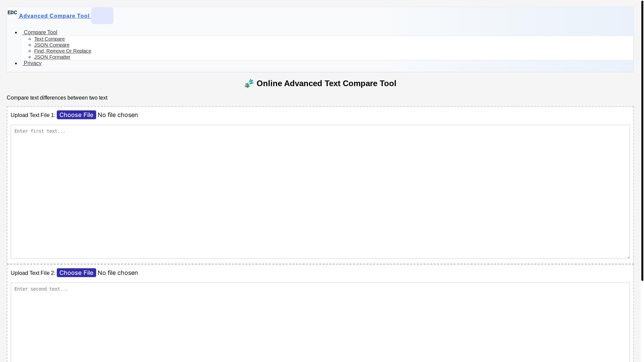Select JSON Compare menu item
Viewport: 644px width, 362px height.
[x=52, y=45]
